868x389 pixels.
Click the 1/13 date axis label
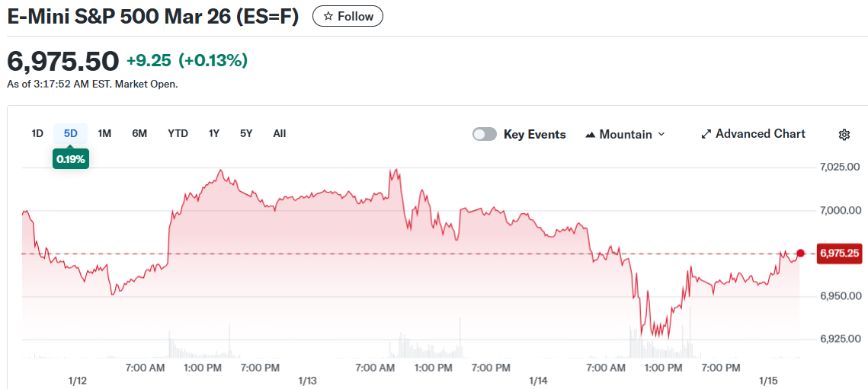pyautogui.click(x=307, y=380)
